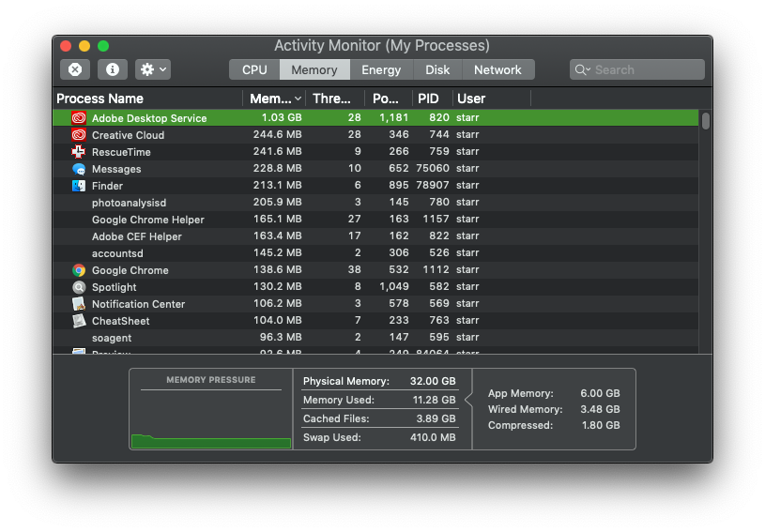This screenshot has width=765, height=532.
Task: Open the Energy tab
Action: [381, 69]
